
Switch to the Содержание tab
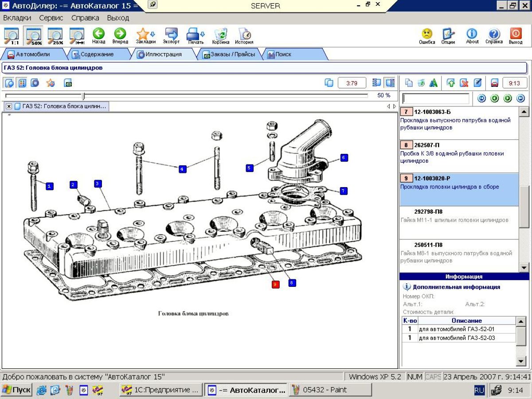[x=97, y=55]
